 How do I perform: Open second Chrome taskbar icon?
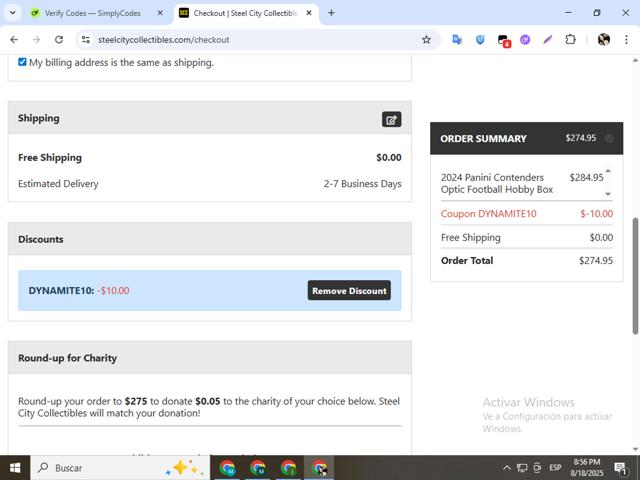click(x=258, y=468)
